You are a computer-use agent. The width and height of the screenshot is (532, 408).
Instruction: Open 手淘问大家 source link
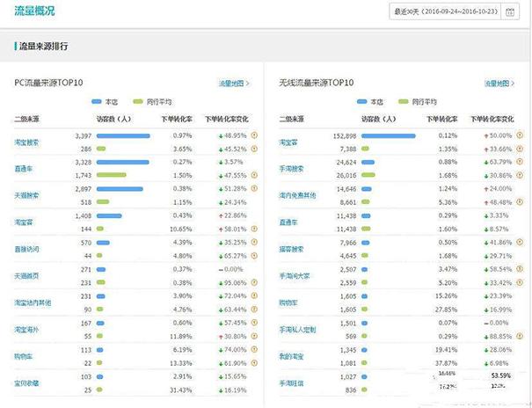click(295, 276)
